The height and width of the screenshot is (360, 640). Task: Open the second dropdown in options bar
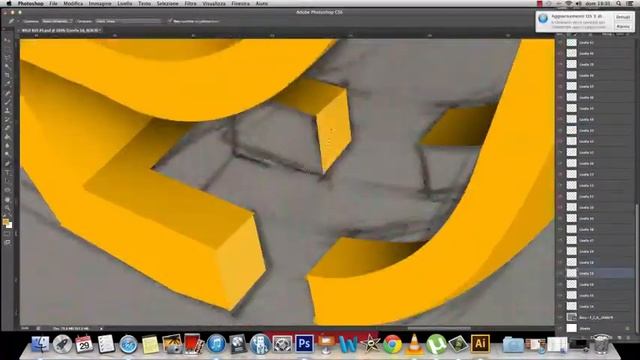[129, 21]
